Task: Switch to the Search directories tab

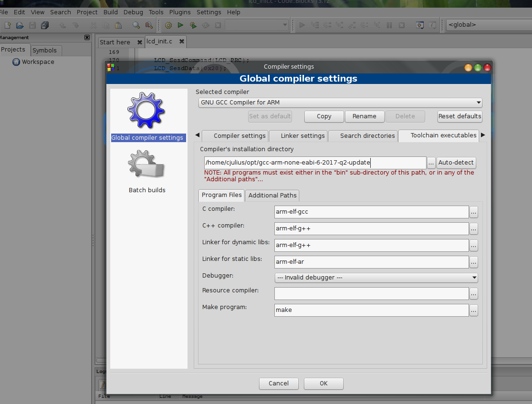Action: click(x=363, y=135)
